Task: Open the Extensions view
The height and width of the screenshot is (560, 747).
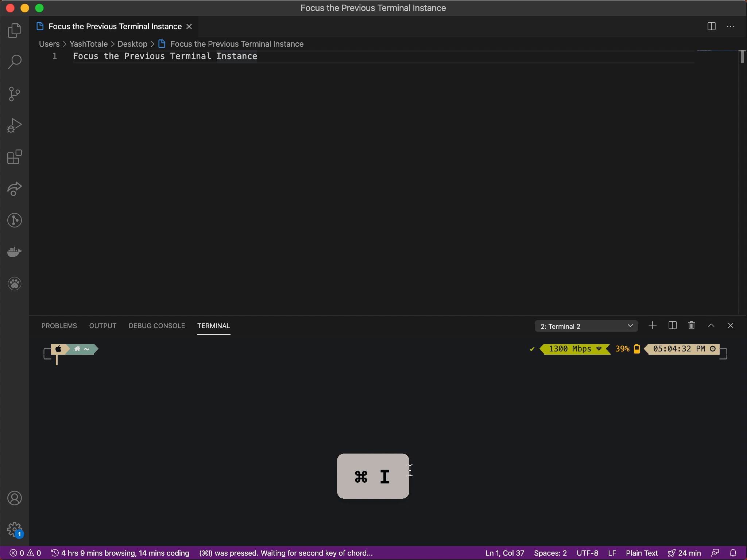Action: pyautogui.click(x=14, y=157)
